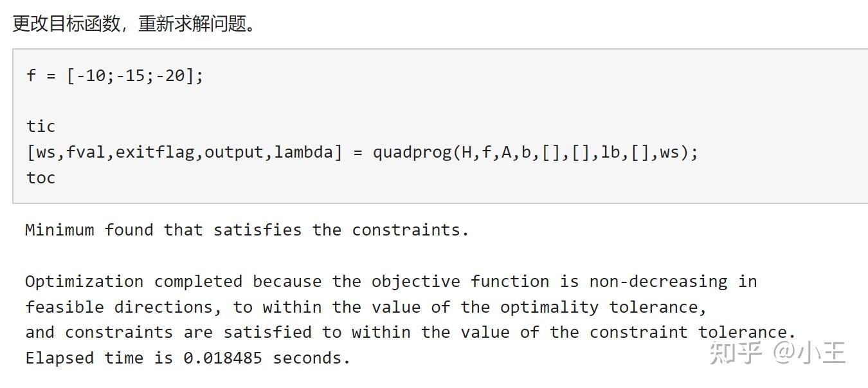868x388 pixels.
Task: Click the 知乎 watermark logo
Action: point(736,353)
